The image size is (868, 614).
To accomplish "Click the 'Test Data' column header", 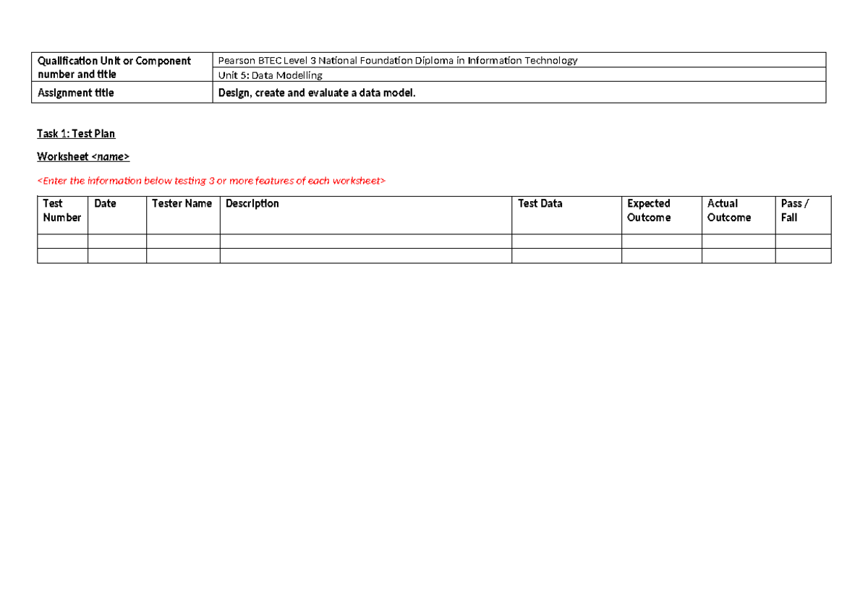I will (538, 203).
